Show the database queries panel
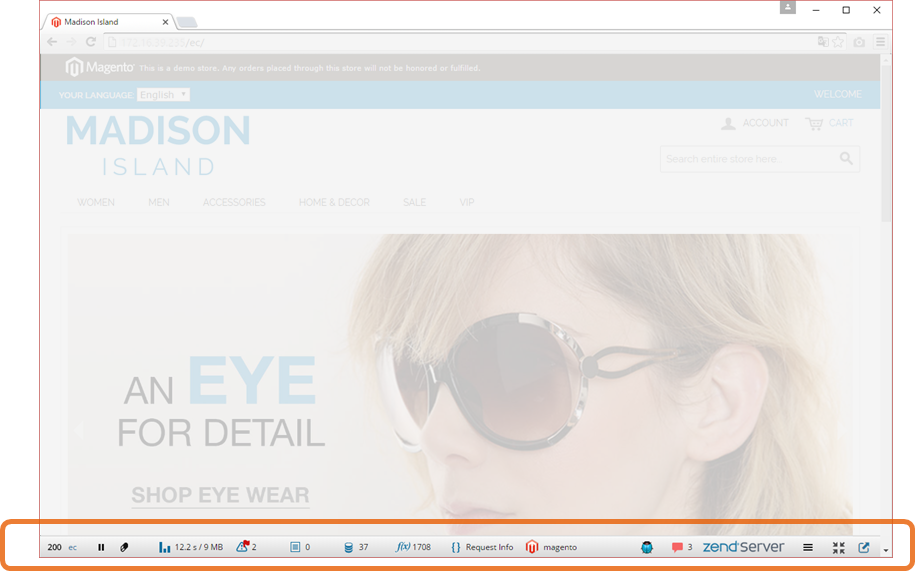The image size is (915, 571). coord(356,547)
